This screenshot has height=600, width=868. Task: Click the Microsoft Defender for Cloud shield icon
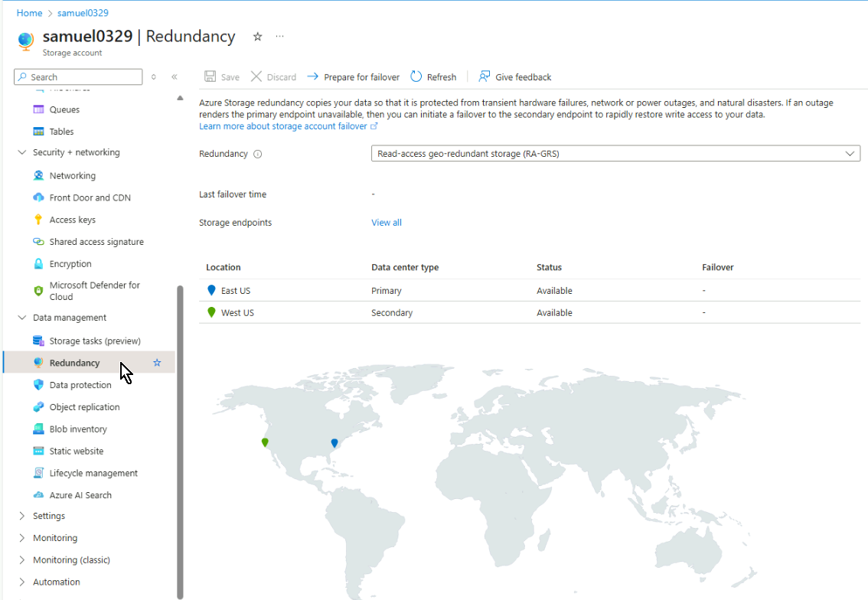pyautogui.click(x=38, y=291)
